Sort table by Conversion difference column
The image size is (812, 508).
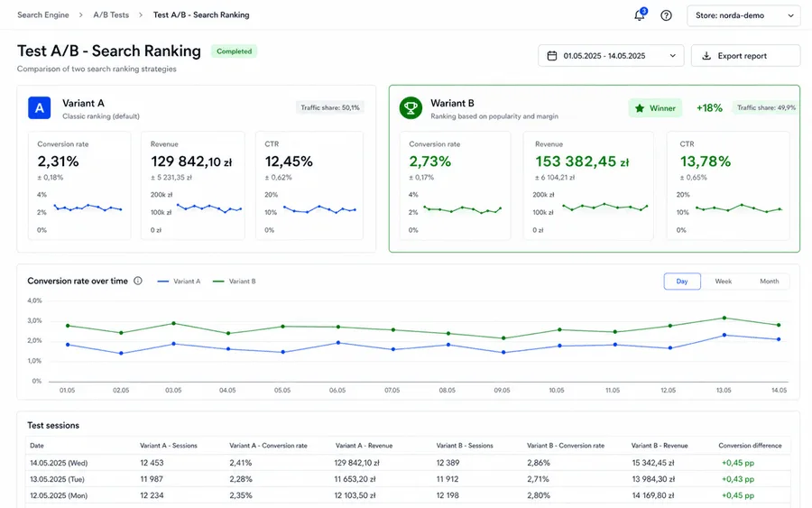click(x=750, y=446)
